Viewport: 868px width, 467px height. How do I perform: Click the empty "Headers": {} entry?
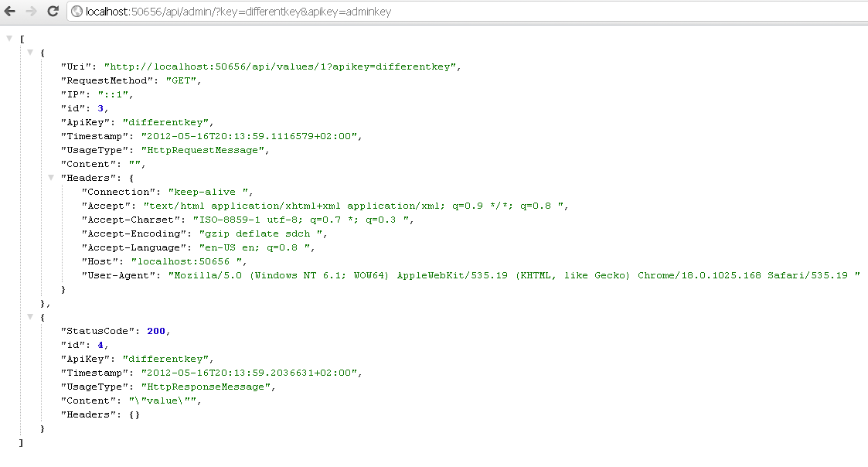(100, 414)
